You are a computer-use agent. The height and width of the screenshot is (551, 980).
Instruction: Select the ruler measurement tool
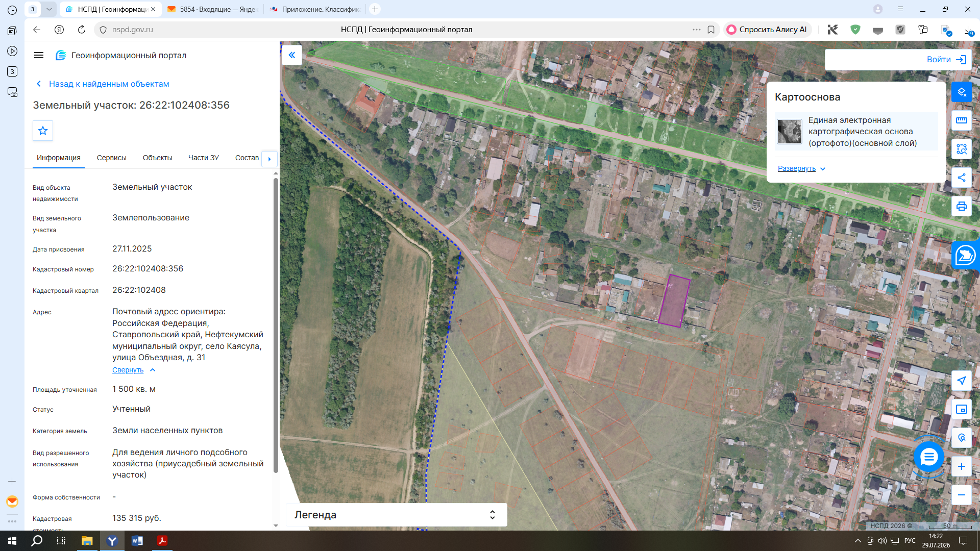pyautogui.click(x=962, y=121)
